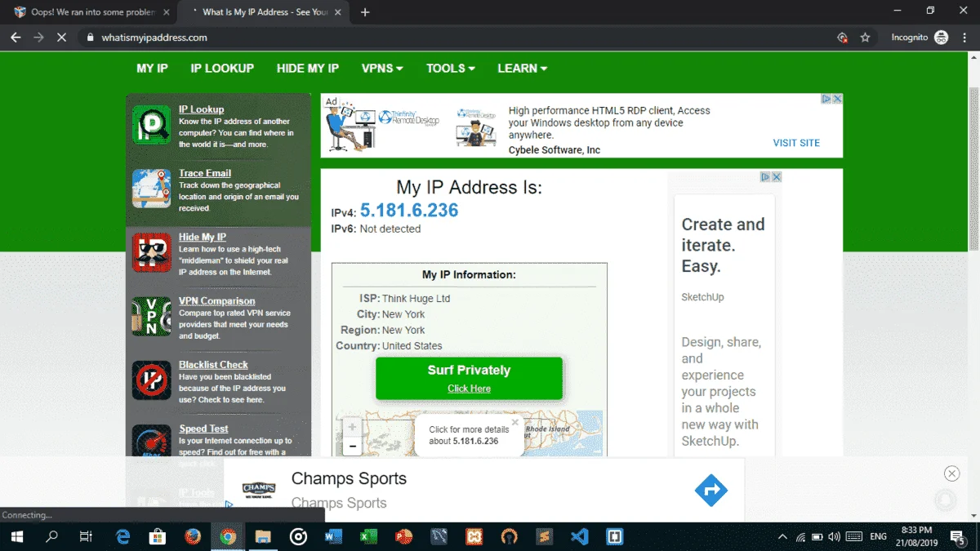Screen dimensions: 980x551
Task: Open the Champs Sports directions arrow icon
Action: coord(710,491)
